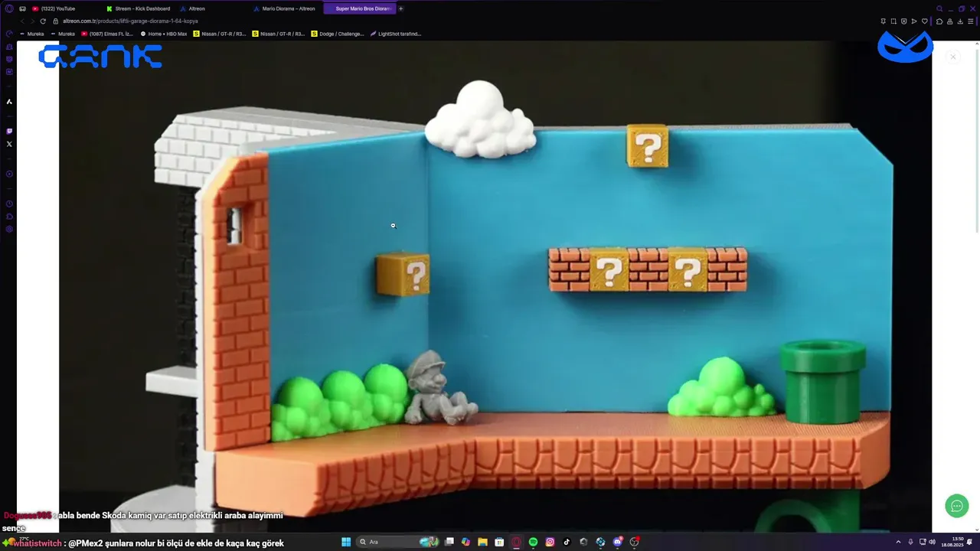980x551 pixels.
Task: Click the site lock icon in the address bar
Action: point(56,21)
